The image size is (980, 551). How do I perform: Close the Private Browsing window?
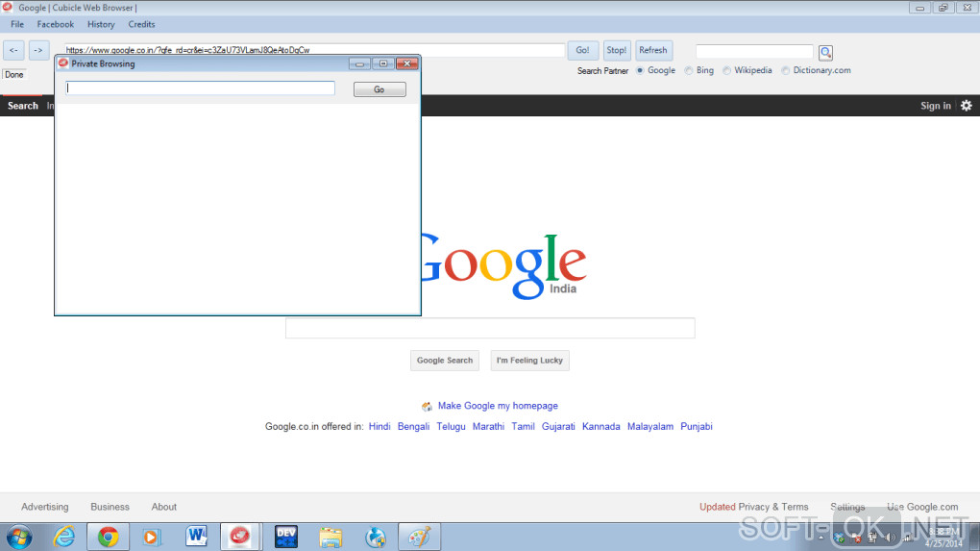[x=406, y=63]
